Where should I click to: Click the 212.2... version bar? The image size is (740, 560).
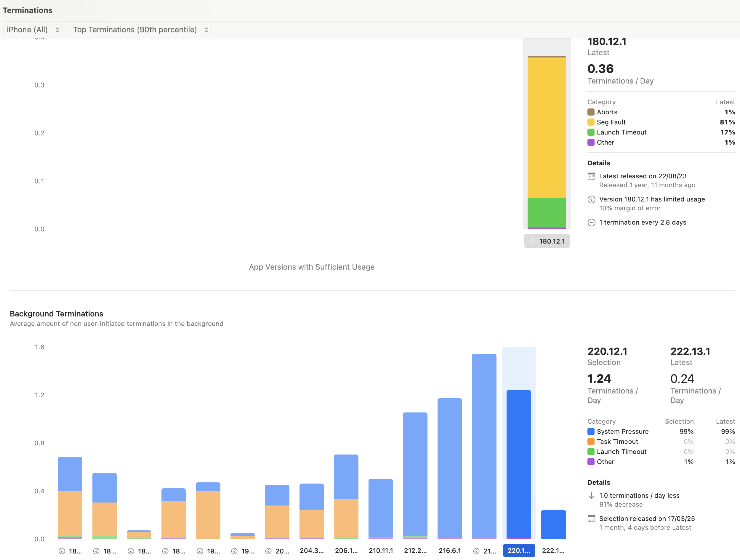[415, 475]
